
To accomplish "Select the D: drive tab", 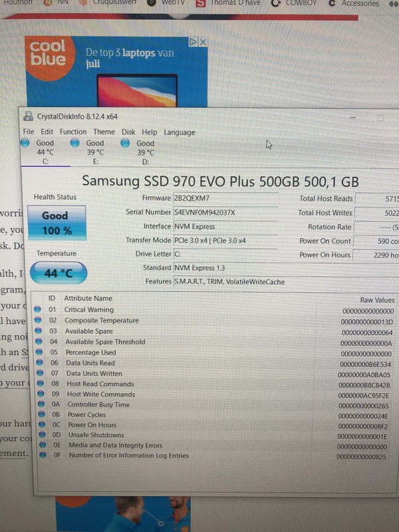I will pyautogui.click(x=146, y=153).
